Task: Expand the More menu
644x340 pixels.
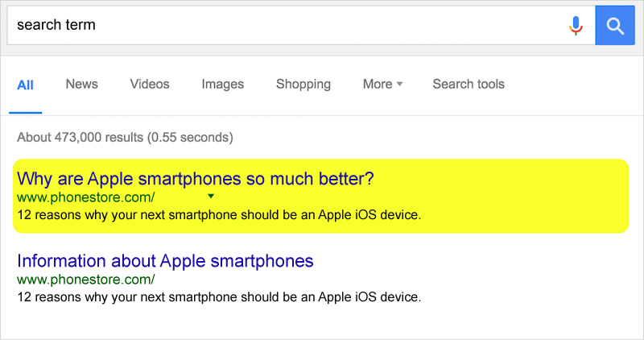Action: pyautogui.click(x=382, y=85)
